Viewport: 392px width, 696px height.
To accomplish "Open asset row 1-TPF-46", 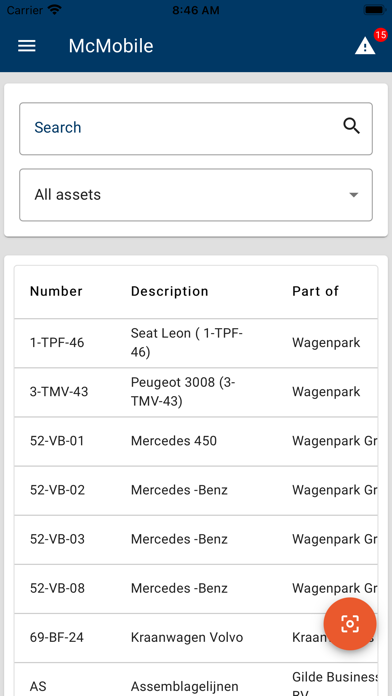I will [196, 343].
